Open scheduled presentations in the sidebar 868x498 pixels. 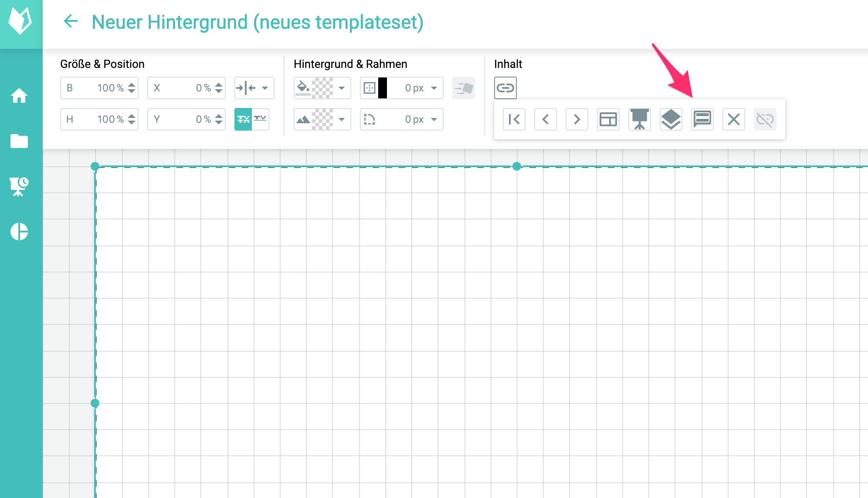tap(19, 186)
